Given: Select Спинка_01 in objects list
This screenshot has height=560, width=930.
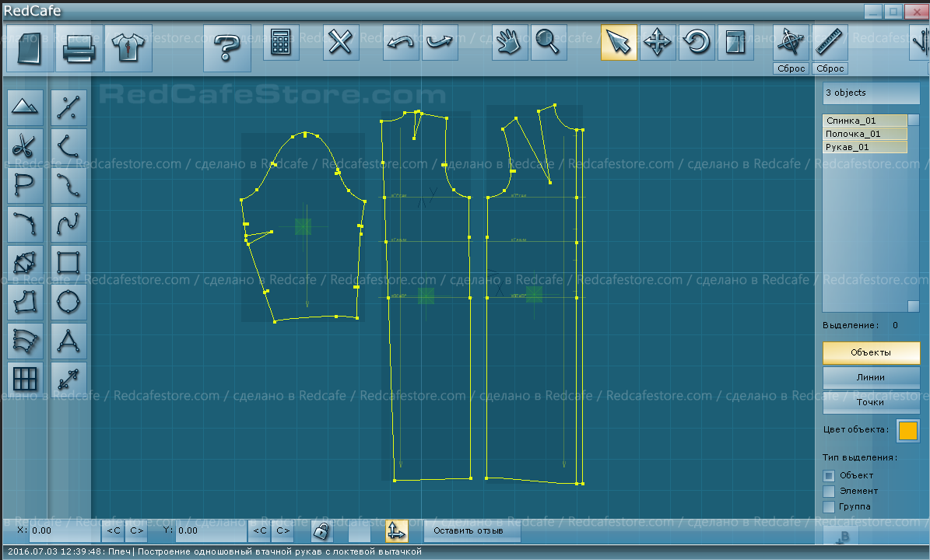Looking at the screenshot, I should click(865, 121).
